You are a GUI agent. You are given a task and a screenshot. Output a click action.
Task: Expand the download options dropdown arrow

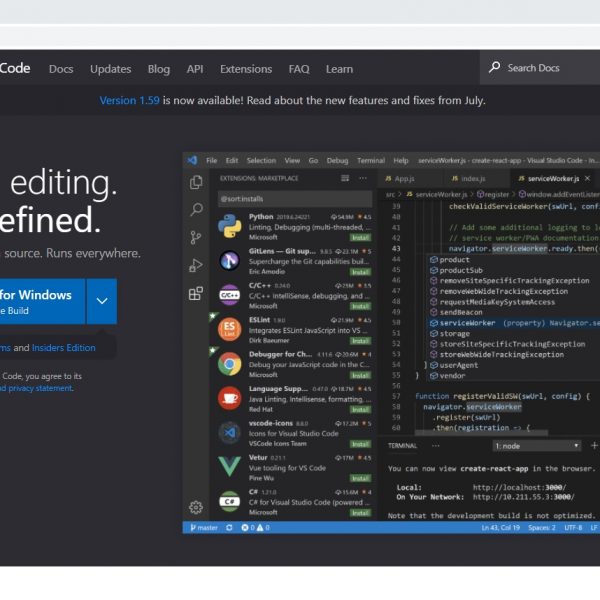click(101, 301)
